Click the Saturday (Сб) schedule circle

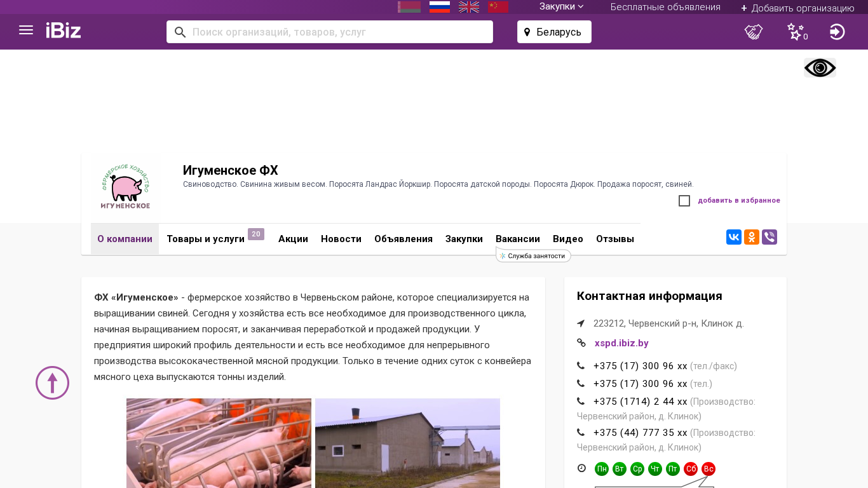(x=691, y=469)
